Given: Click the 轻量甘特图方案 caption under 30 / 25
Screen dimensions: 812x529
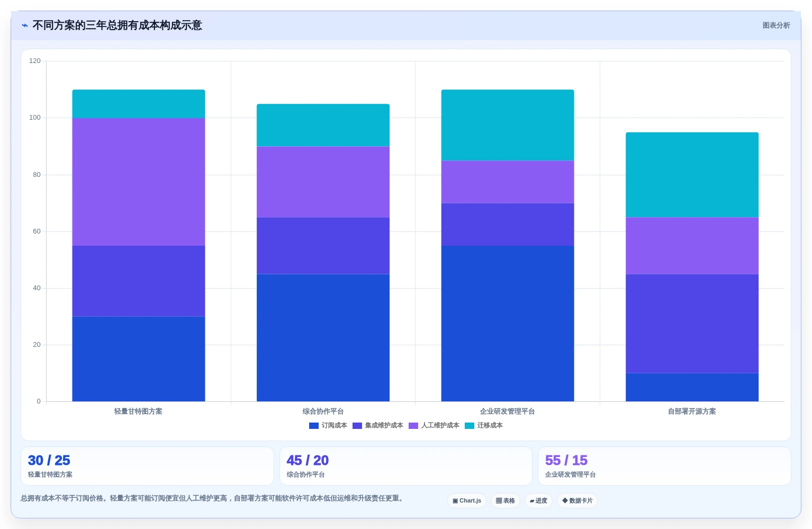Looking at the screenshot, I should pyautogui.click(x=50, y=475).
